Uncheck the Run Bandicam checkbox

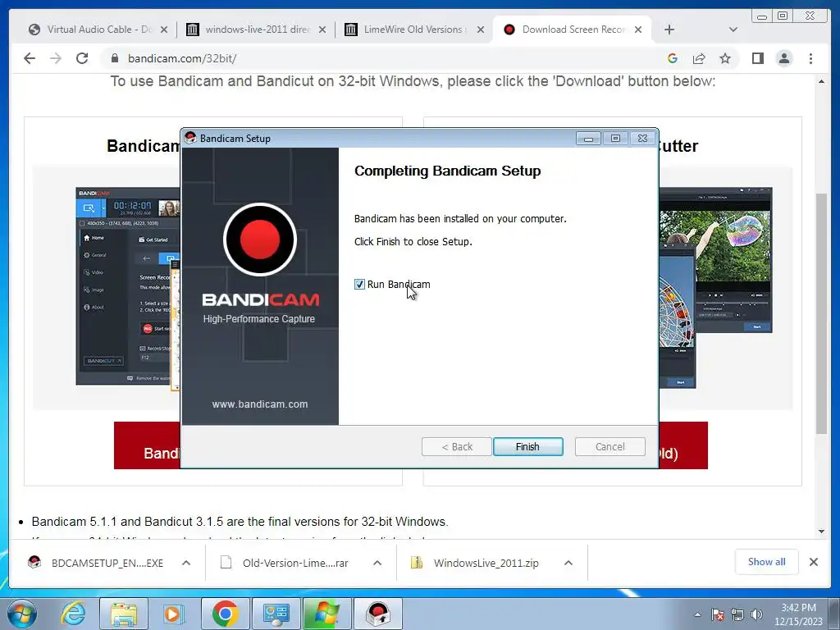[x=359, y=285]
